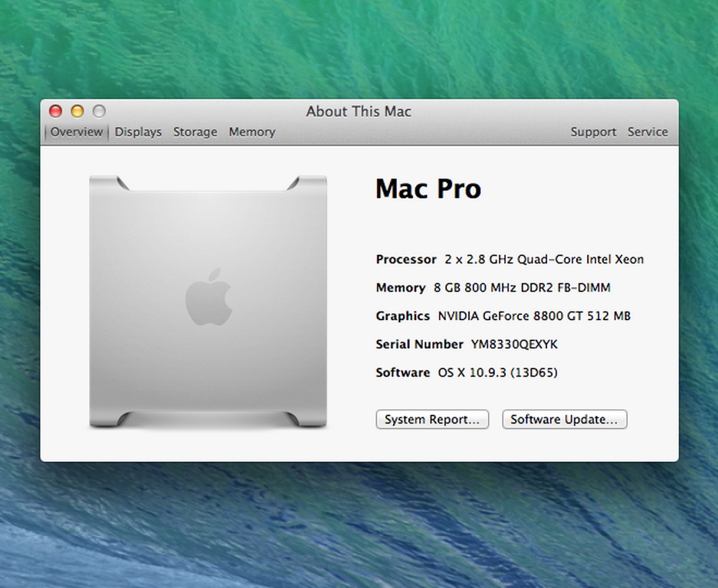
Task: Click the processor value '2 x 2.8 GHz Quad-Core Intel Xeon'
Action: click(x=544, y=260)
